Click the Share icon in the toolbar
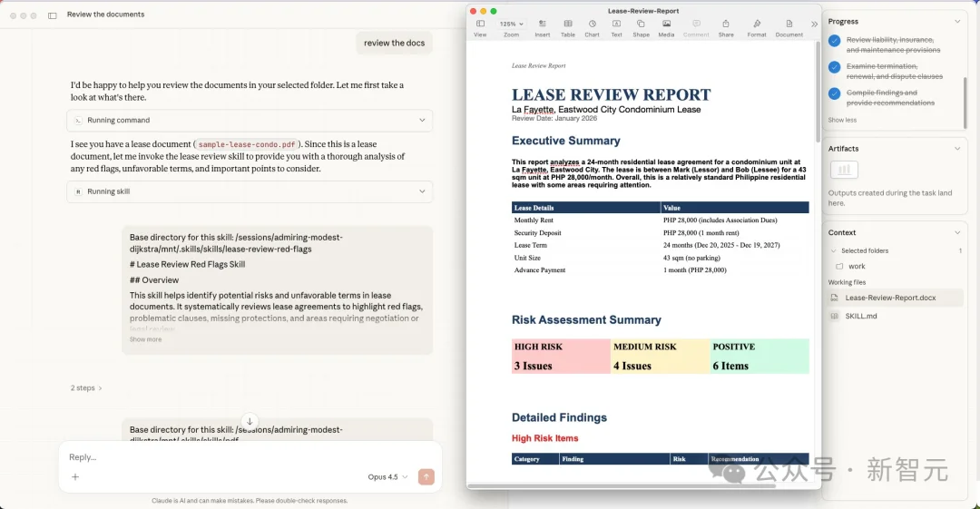This screenshot has width=980, height=509. [x=726, y=27]
